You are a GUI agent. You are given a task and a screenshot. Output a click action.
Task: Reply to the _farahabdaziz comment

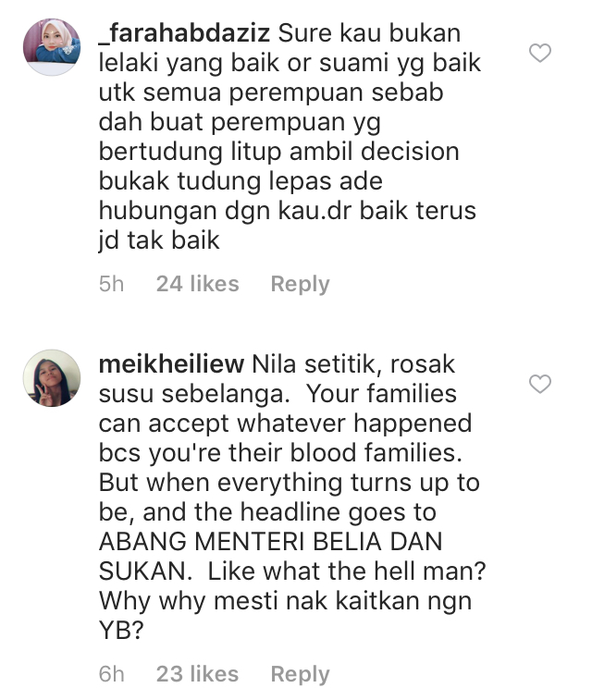click(x=300, y=284)
